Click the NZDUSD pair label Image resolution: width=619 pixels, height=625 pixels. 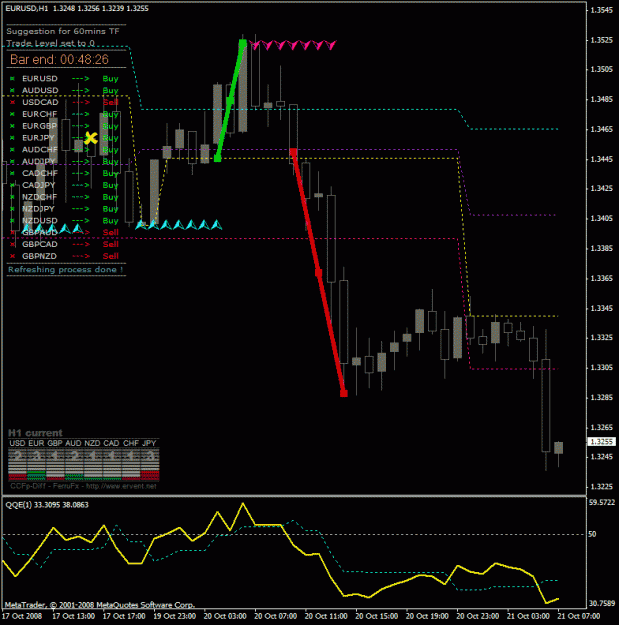click(39, 221)
